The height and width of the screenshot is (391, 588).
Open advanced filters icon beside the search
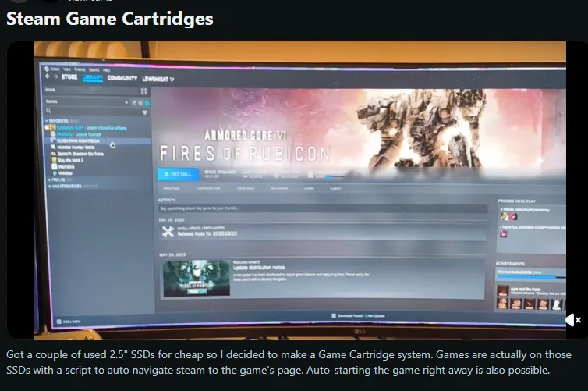coord(145,112)
